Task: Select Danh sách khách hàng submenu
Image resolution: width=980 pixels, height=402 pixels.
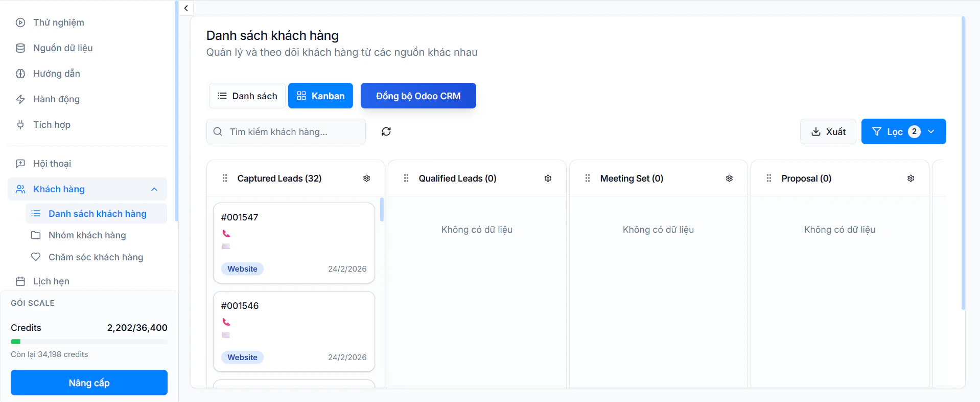Action: pyautogui.click(x=96, y=214)
